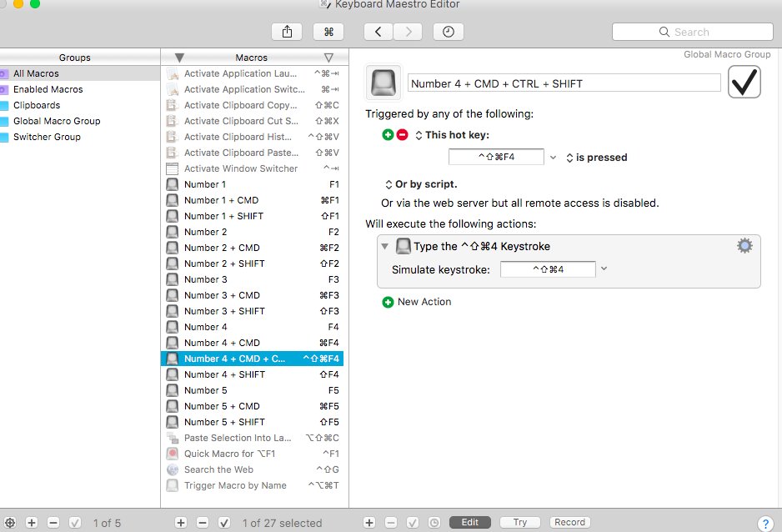Go back with the left arrow
Image resolution: width=782 pixels, height=532 pixels.
coord(378,32)
